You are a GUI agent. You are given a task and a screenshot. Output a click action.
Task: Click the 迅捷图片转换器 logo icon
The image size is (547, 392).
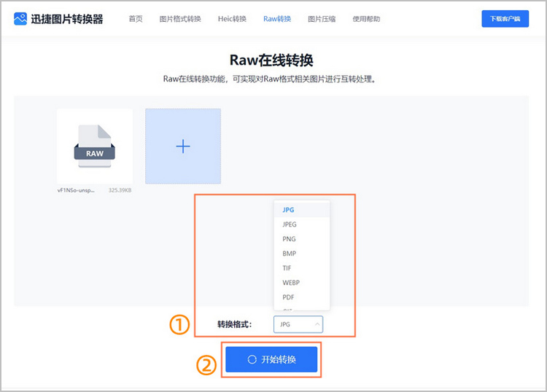[21, 19]
